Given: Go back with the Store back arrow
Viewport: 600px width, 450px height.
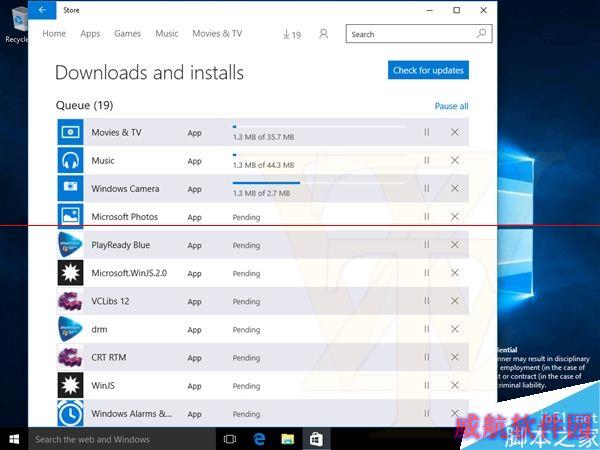Looking at the screenshot, I should (42, 10).
